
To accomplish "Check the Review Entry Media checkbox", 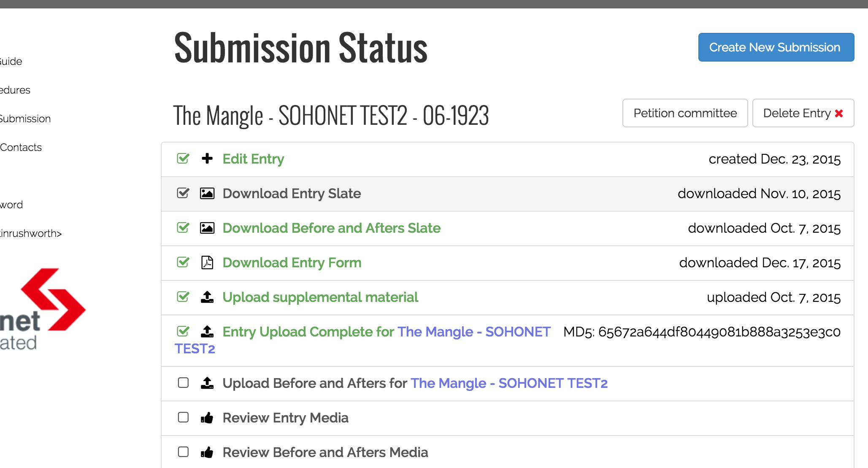I will click(x=183, y=417).
